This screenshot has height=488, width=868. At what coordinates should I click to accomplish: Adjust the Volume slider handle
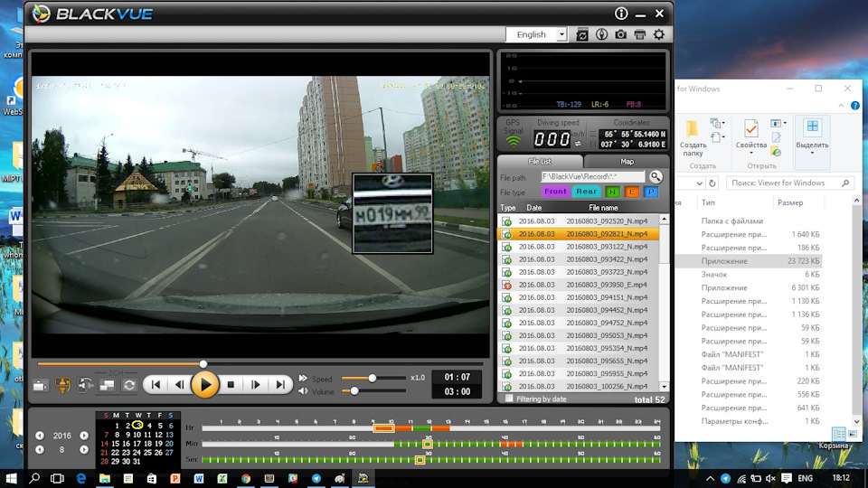coord(354,391)
